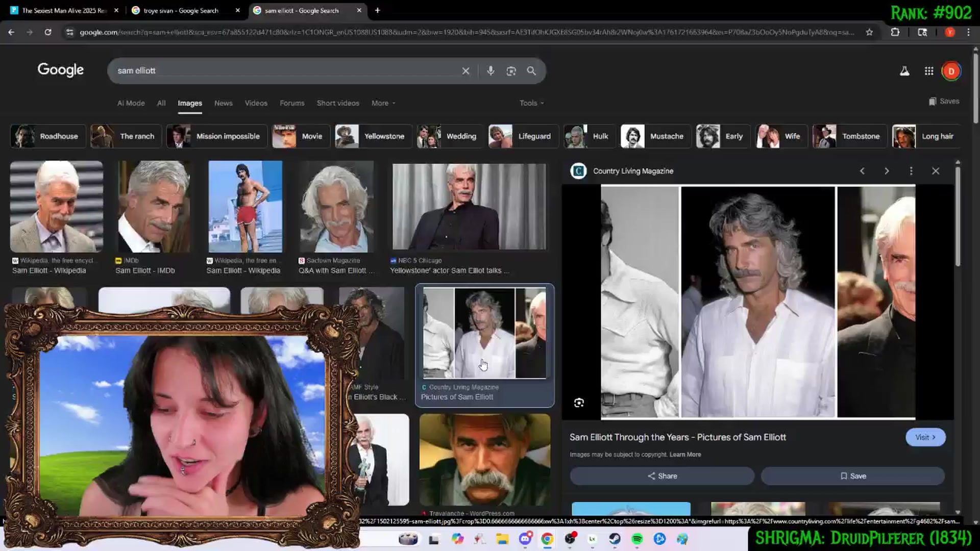Switch to the AI Mode tab
Viewport: 980px width, 551px height.
tap(131, 103)
